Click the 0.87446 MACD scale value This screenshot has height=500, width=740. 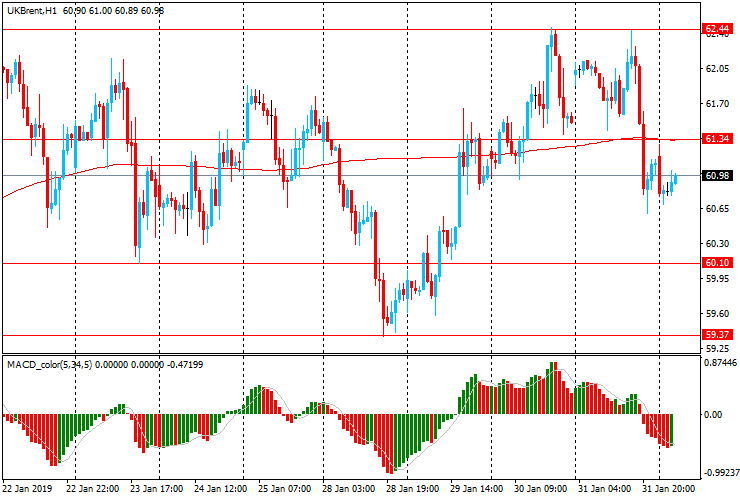[719, 363]
